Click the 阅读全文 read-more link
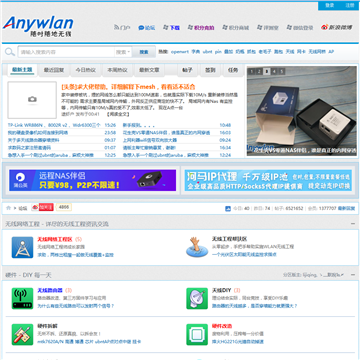The height and width of the screenshot is (360, 360). (x=117, y=114)
